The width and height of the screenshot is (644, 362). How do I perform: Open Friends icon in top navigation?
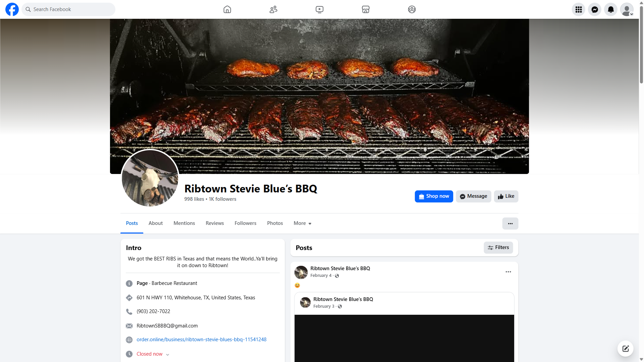coord(273,9)
